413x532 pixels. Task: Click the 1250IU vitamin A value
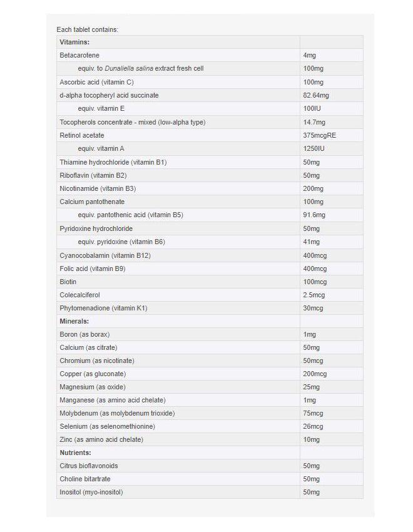coord(314,148)
